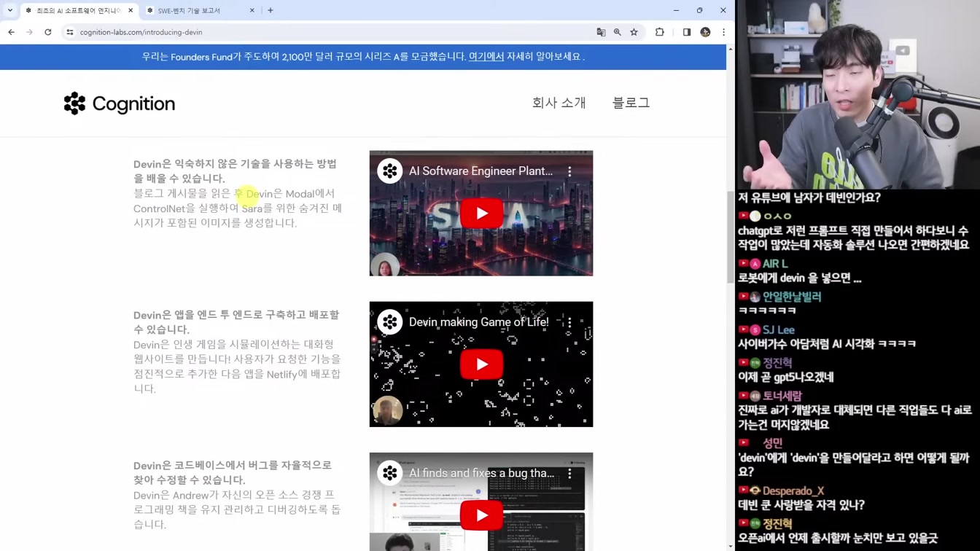
Task: Play the Devin making Game of Life video
Action: pos(481,364)
